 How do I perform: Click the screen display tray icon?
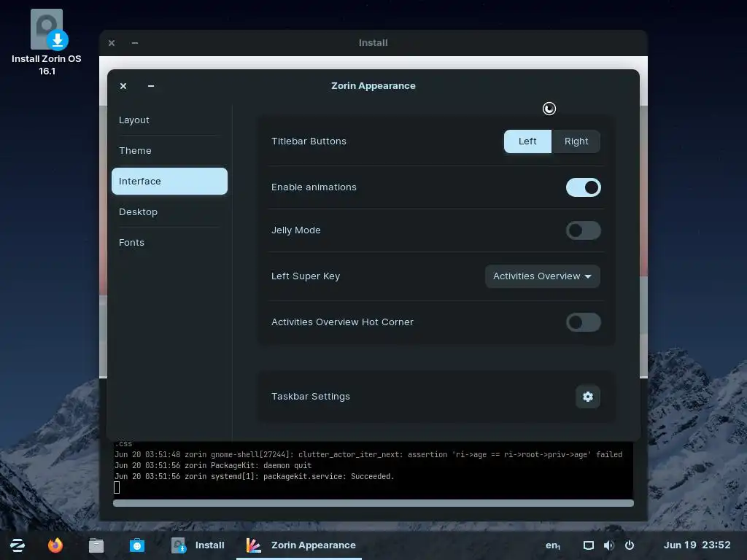589,545
